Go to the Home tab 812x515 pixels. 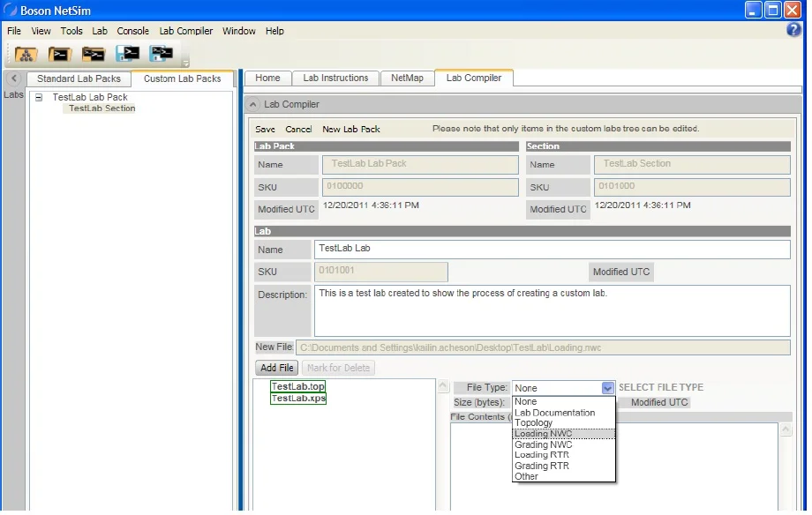[x=267, y=78]
